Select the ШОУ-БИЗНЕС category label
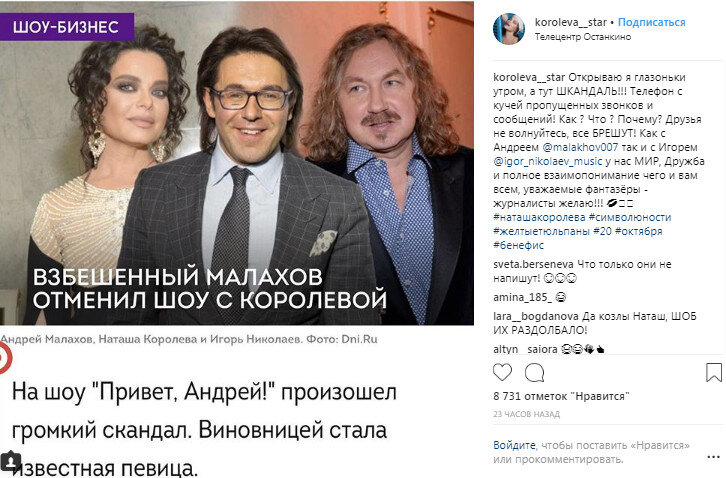The height and width of the screenshot is (478, 726). pos(66,27)
